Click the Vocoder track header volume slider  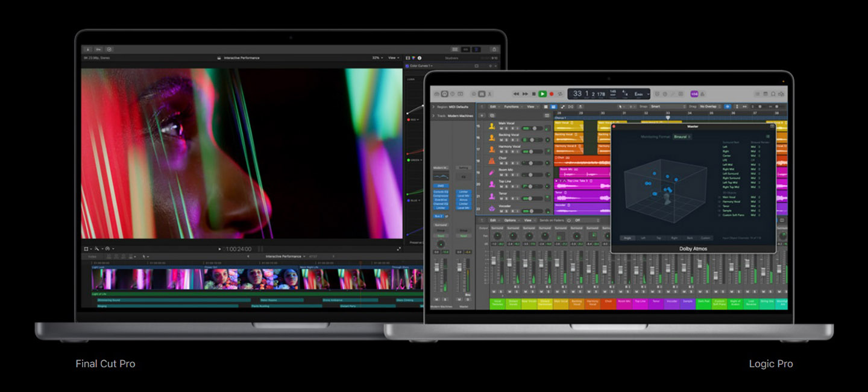tap(532, 210)
